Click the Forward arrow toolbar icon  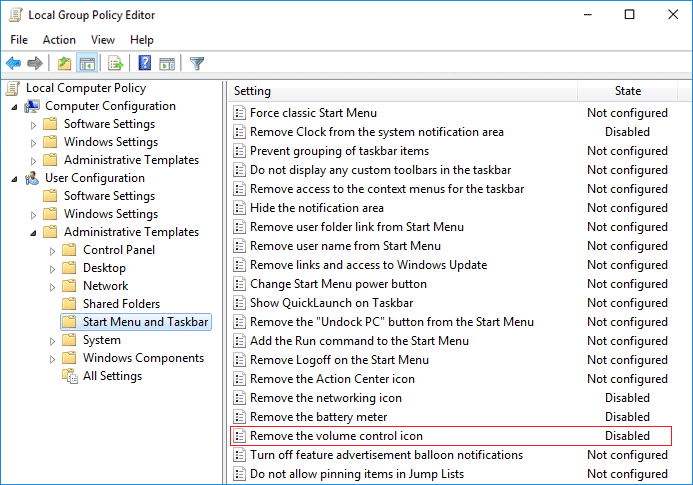35,64
